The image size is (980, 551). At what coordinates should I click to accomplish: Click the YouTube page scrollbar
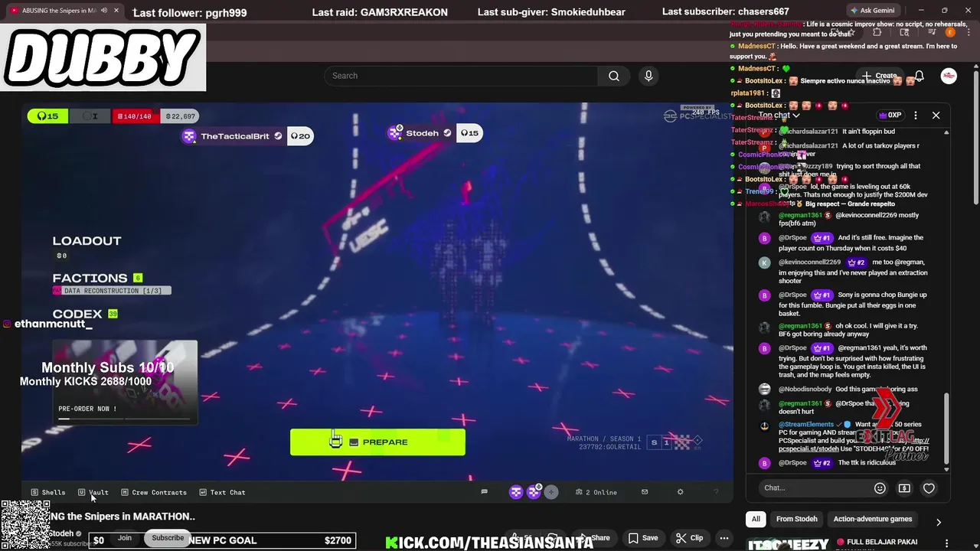pyautogui.click(x=976, y=138)
